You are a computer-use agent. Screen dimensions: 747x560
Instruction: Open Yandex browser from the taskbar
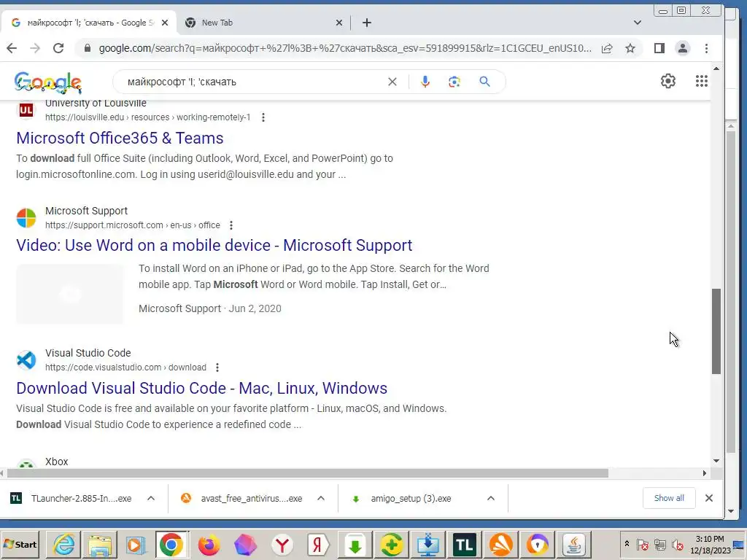(x=282, y=544)
